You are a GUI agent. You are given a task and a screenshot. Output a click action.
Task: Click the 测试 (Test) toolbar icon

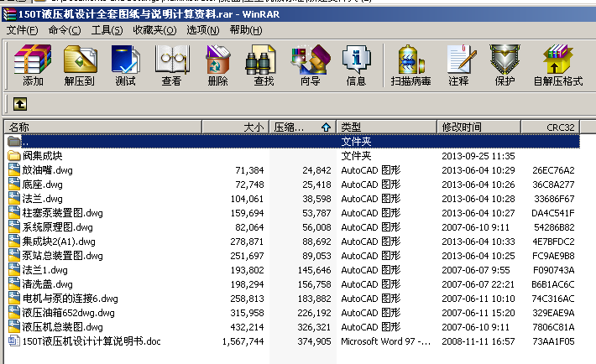point(125,65)
